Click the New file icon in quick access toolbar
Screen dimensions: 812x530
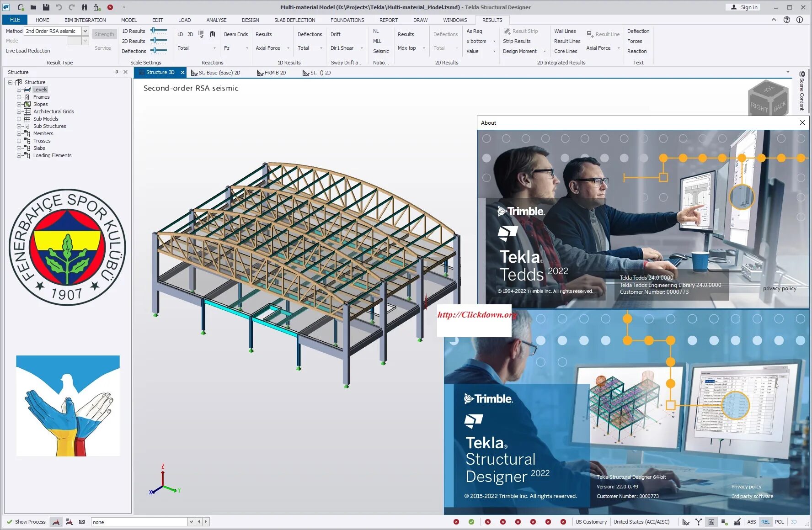(21, 7)
